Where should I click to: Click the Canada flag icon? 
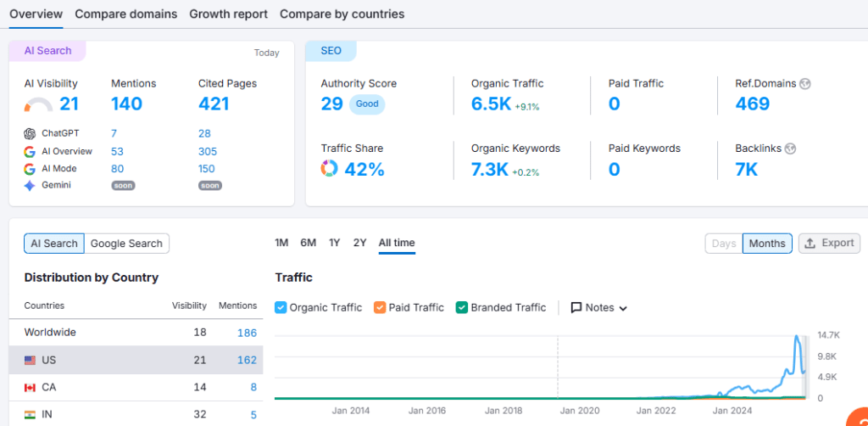pos(30,388)
